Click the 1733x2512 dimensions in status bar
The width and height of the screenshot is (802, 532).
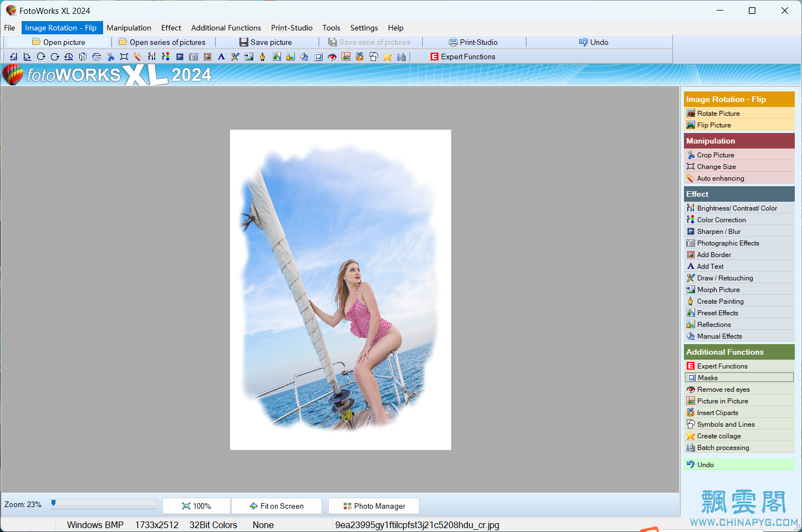156,525
